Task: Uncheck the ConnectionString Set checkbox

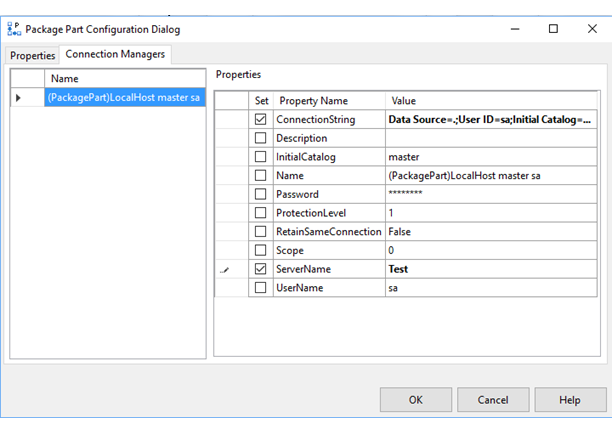Action: tap(261, 120)
